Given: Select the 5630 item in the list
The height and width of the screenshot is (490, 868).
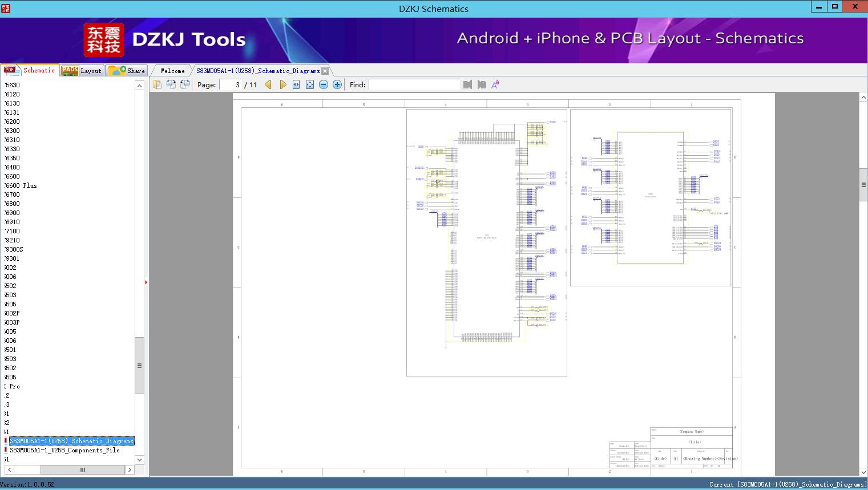Looking at the screenshot, I should coord(12,85).
